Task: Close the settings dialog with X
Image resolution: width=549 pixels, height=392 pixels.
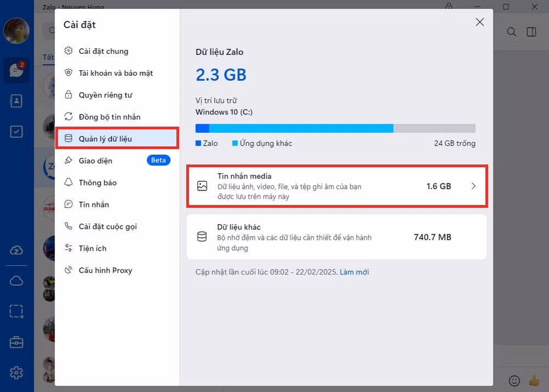Action: [480, 22]
